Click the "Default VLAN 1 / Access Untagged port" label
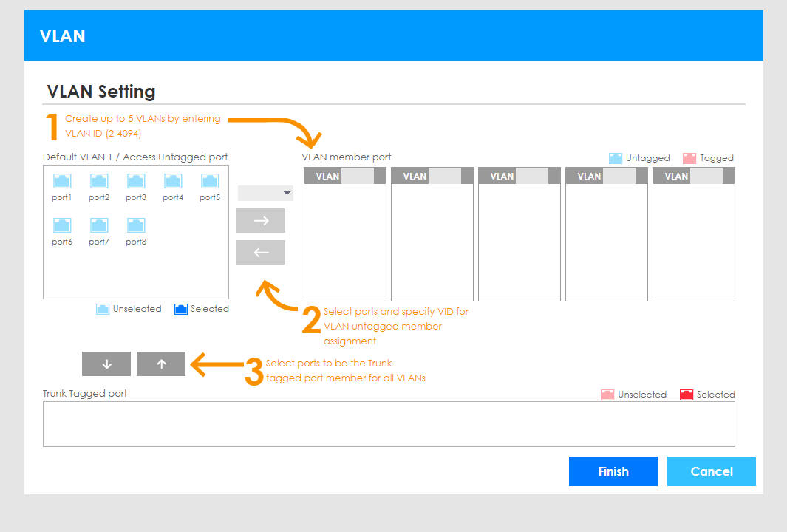This screenshot has height=532, width=787. tap(135, 157)
